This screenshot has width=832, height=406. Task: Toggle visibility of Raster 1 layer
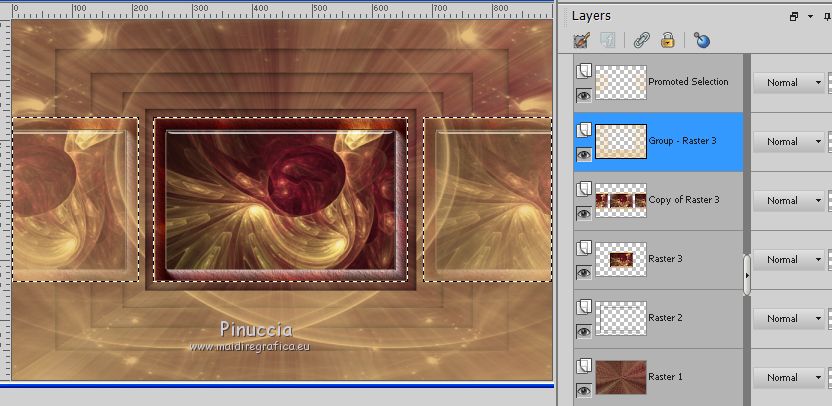pyautogui.click(x=584, y=391)
